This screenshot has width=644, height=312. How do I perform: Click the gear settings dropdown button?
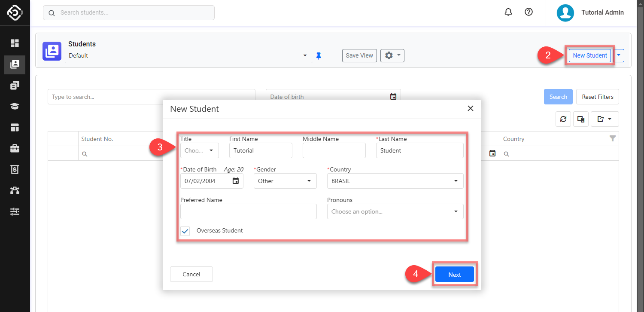[392, 55]
